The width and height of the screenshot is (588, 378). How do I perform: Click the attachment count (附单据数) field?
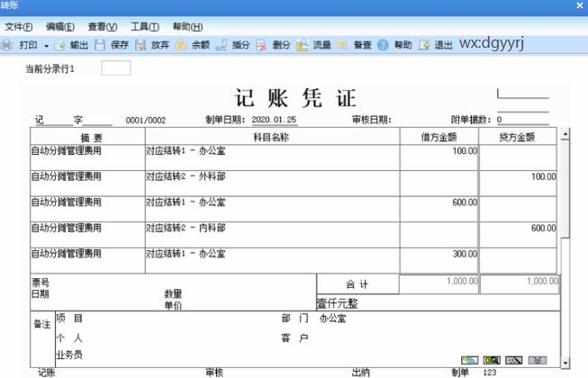(x=523, y=120)
